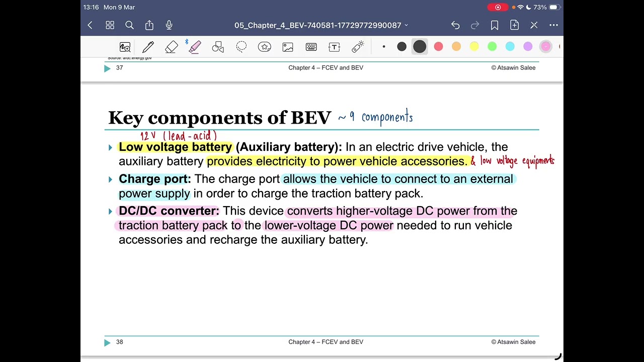Click 'provides electricity to power vehicle accessories.'
The height and width of the screenshot is (362, 644).
point(337,161)
